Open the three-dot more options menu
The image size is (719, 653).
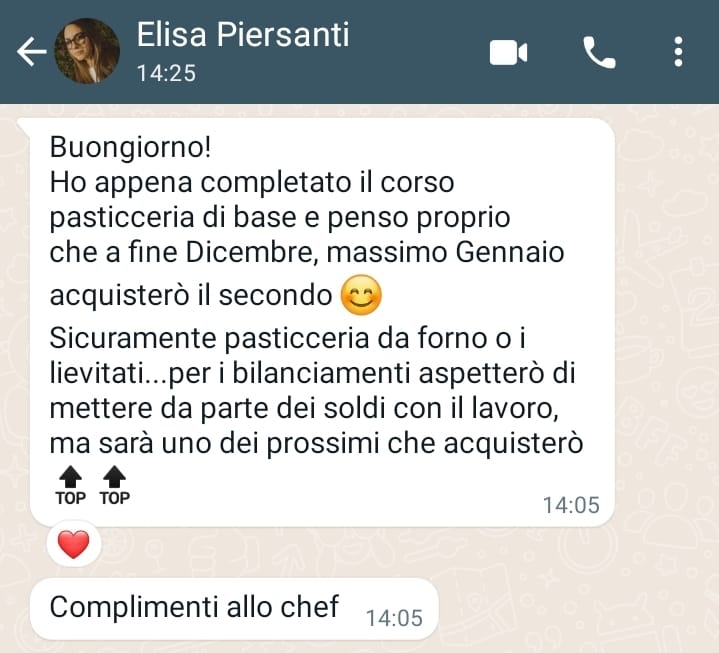678,52
